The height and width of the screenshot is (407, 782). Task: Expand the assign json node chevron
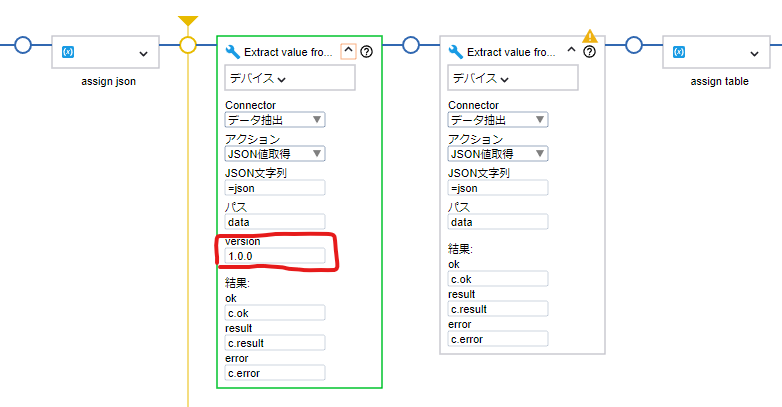click(144, 53)
